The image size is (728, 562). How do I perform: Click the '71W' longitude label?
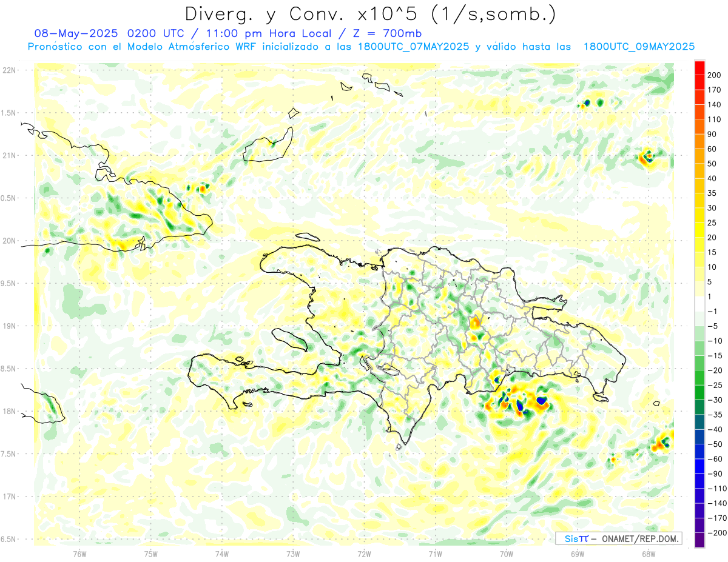pos(435,553)
